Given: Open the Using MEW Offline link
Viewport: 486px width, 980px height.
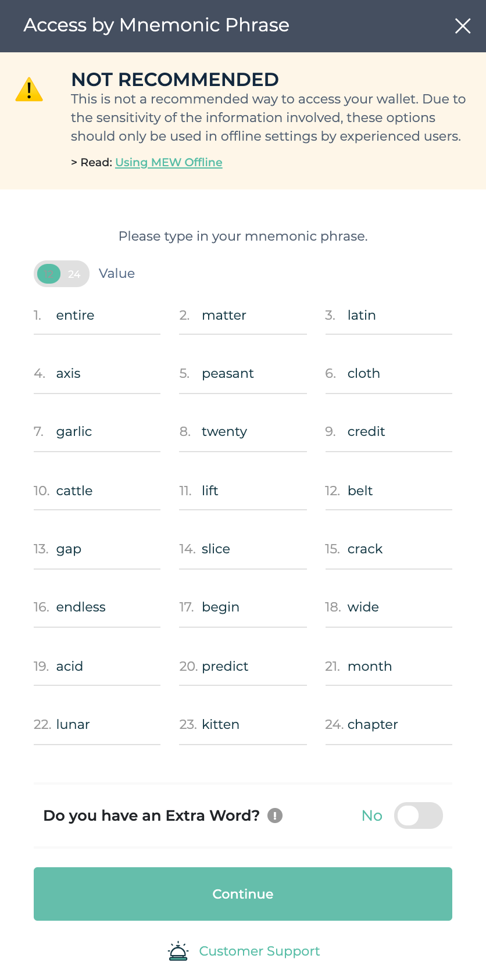Looking at the screenshot, I should pyautogui.click(x=169, y=162).
